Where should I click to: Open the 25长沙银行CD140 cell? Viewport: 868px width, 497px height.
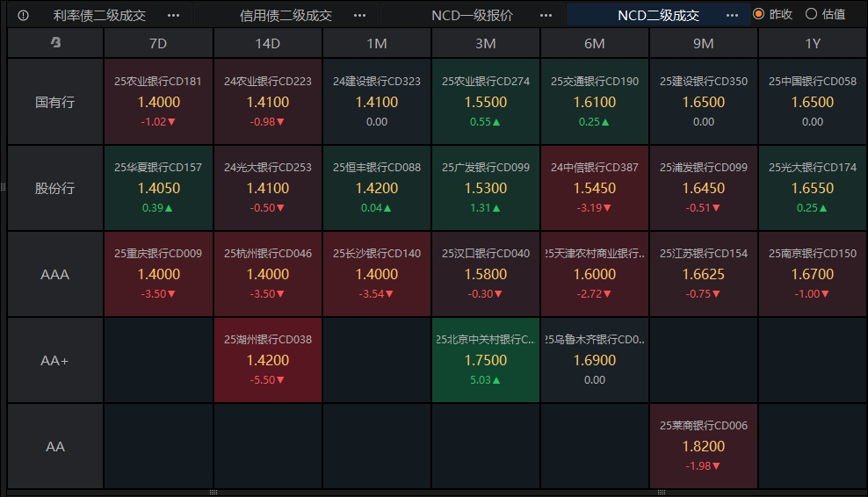tap(376, 274)
